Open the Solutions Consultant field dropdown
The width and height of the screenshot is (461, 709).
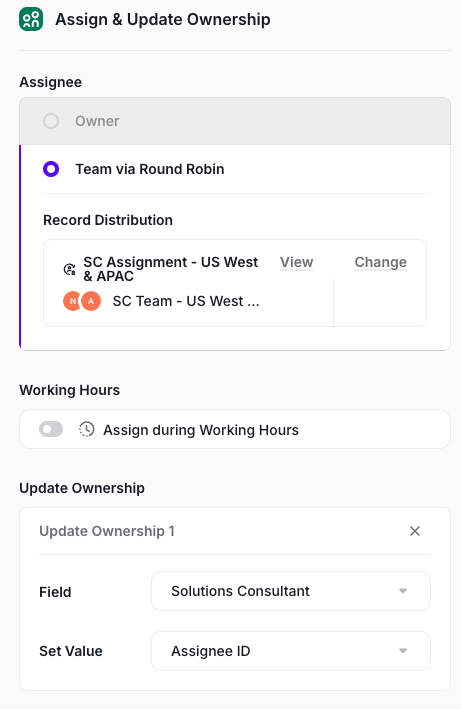(x=291, y=591)
